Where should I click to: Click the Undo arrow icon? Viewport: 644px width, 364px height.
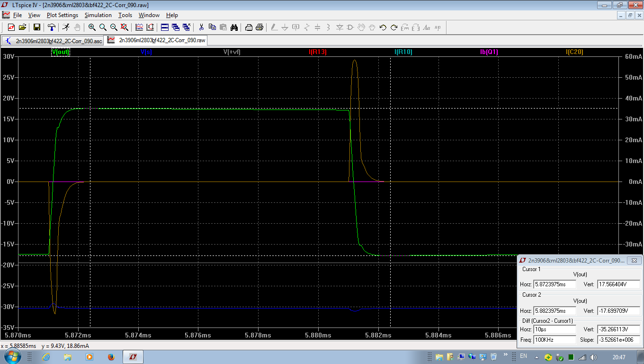[x=383, y=27]
